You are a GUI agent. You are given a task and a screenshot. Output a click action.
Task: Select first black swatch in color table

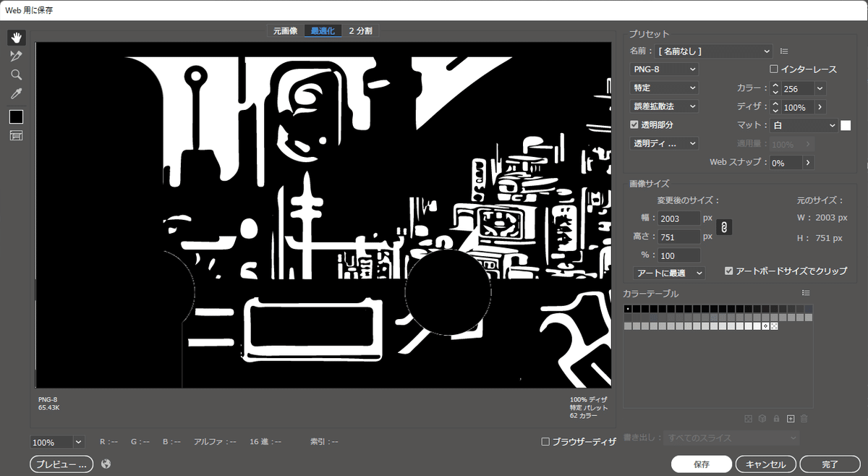point(629,309)
